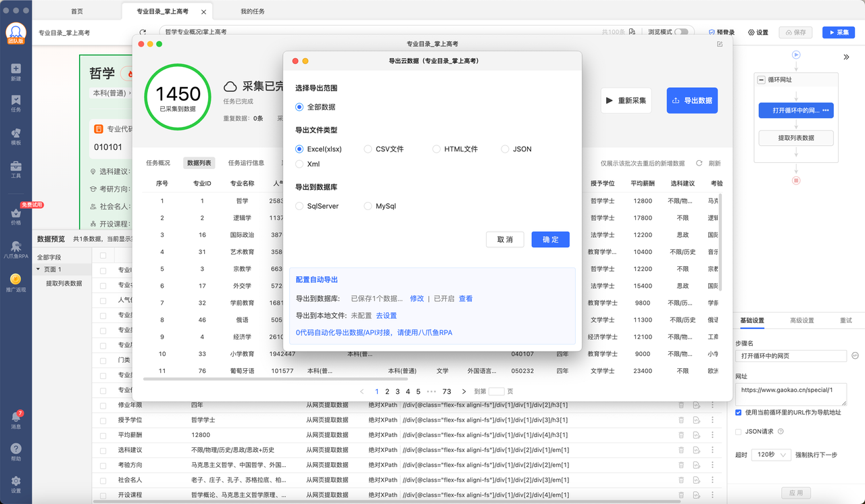Select the JSON export file type
The height and width of the screenshot is (504, 865).
505,149
